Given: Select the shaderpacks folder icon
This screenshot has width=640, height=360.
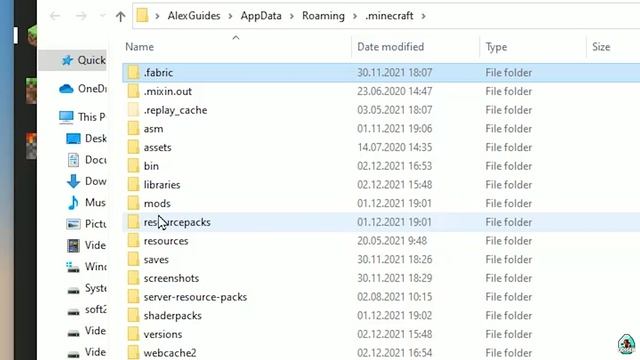Looking at the screenshot, I should click(133, 316).
